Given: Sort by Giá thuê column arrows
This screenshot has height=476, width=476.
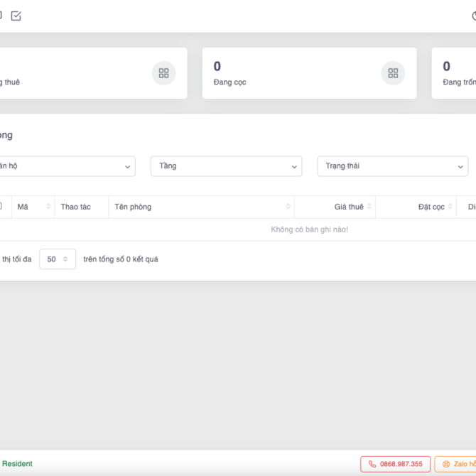Looking at the screenshot, I should 369,207.
